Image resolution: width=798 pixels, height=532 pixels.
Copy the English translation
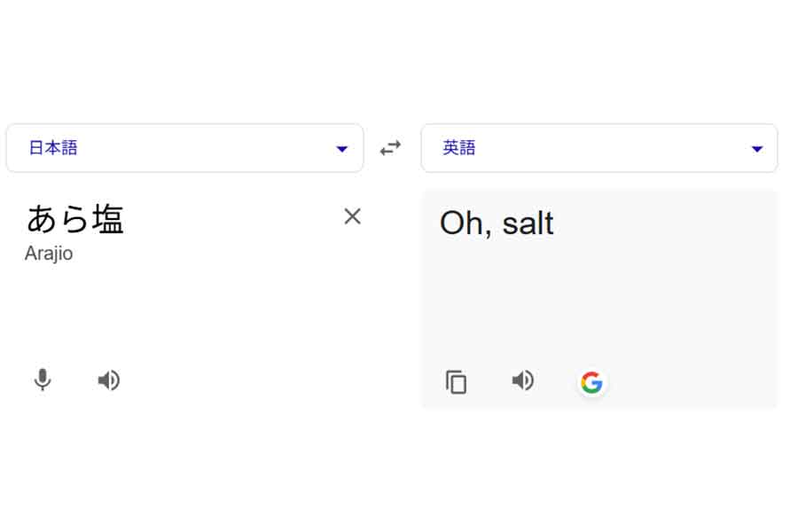[x=456, y=382]
